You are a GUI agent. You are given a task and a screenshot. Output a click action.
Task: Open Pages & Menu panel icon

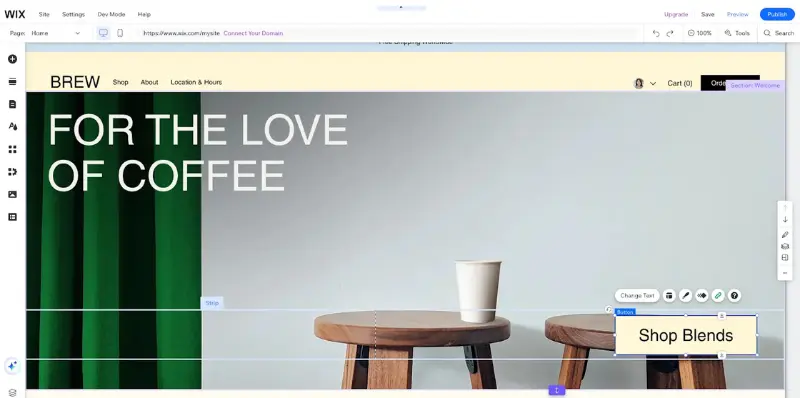[x=13, y=104]
